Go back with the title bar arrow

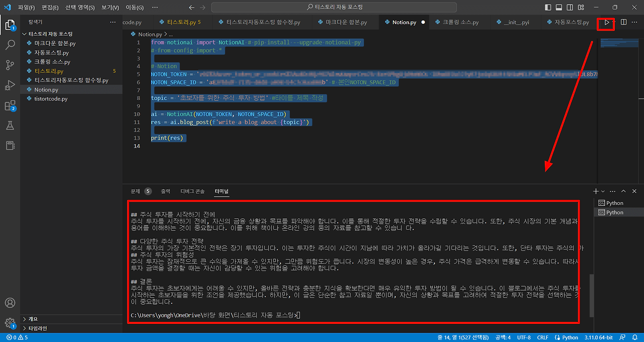click(x=192, y=8)
